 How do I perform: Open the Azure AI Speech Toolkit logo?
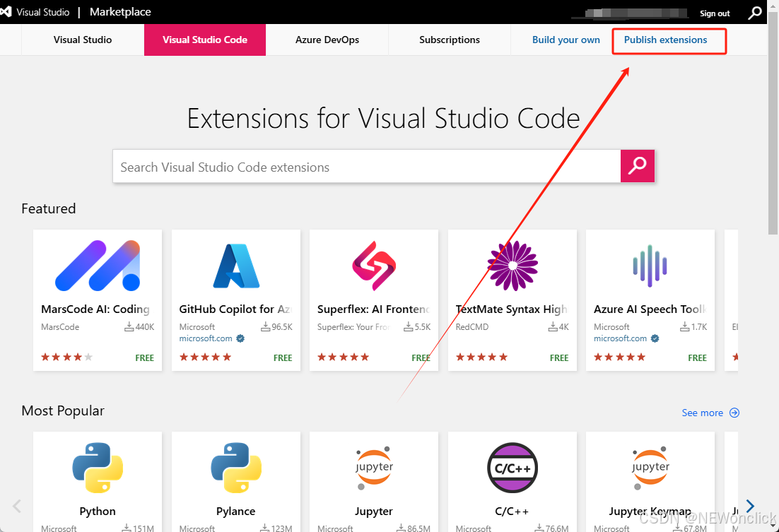[x=650, y=266]
